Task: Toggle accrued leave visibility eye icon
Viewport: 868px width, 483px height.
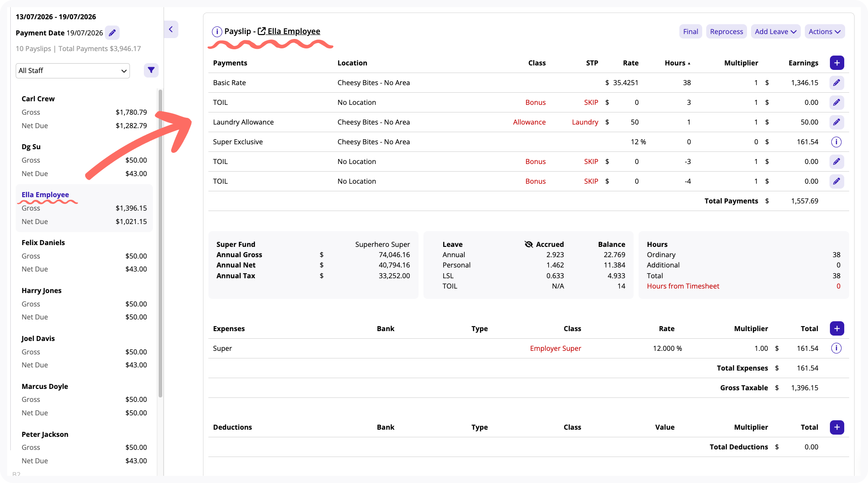Action: 529,244
